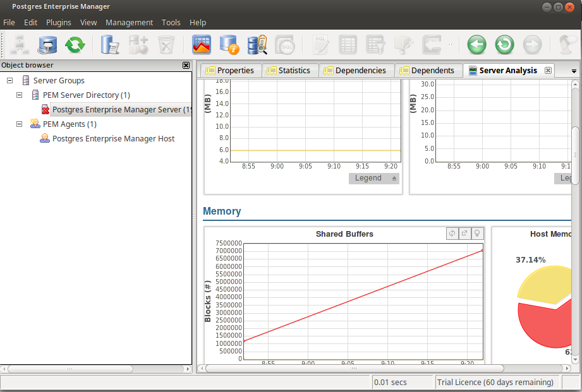Click the greyed forward arrow button
The image size is (582, 392).
(x=532, y=45)
